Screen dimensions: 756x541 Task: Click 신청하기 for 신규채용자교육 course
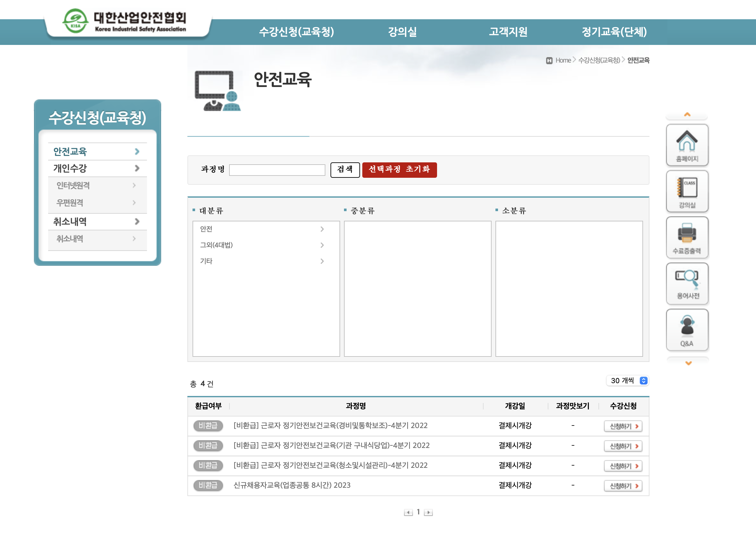point(623,486)
